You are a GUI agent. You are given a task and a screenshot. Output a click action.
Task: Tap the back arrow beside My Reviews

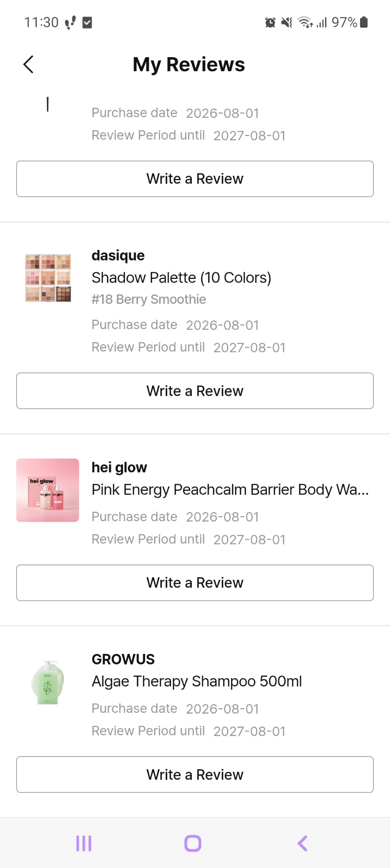(x=28, y=64)
